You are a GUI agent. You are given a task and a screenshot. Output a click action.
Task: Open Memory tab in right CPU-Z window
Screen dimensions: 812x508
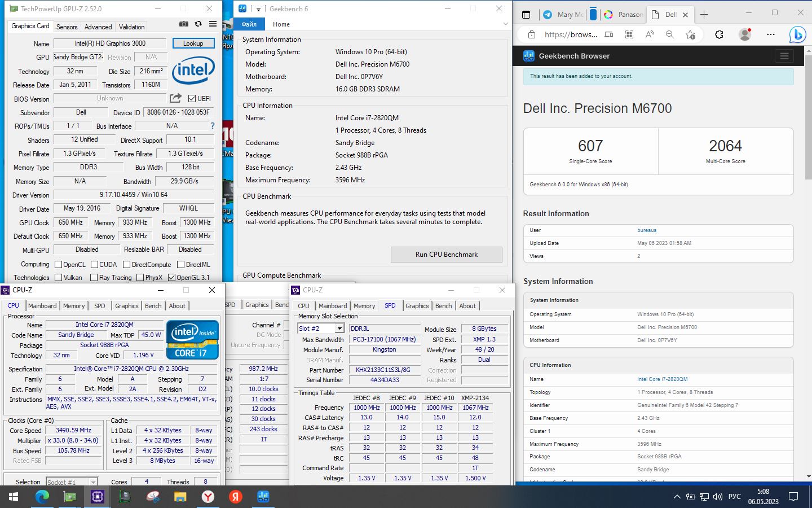coord(364,306)
